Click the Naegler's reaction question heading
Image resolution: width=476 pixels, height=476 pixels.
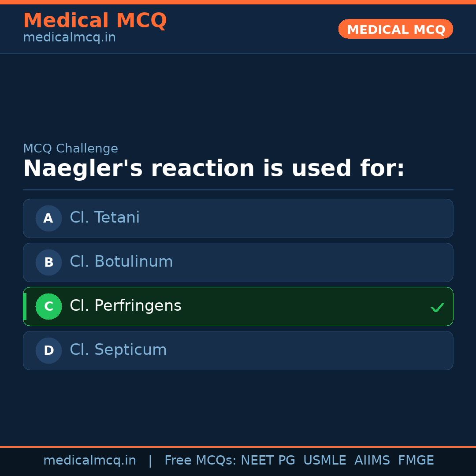click(x=214, y=169)
